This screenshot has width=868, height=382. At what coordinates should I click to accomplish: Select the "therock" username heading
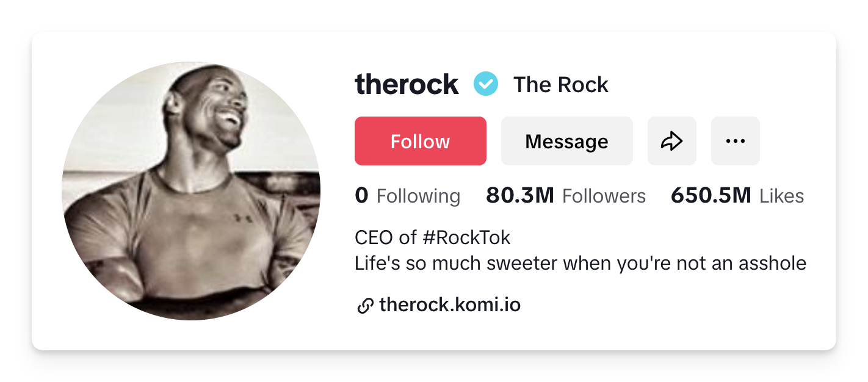tap(407, 84)
